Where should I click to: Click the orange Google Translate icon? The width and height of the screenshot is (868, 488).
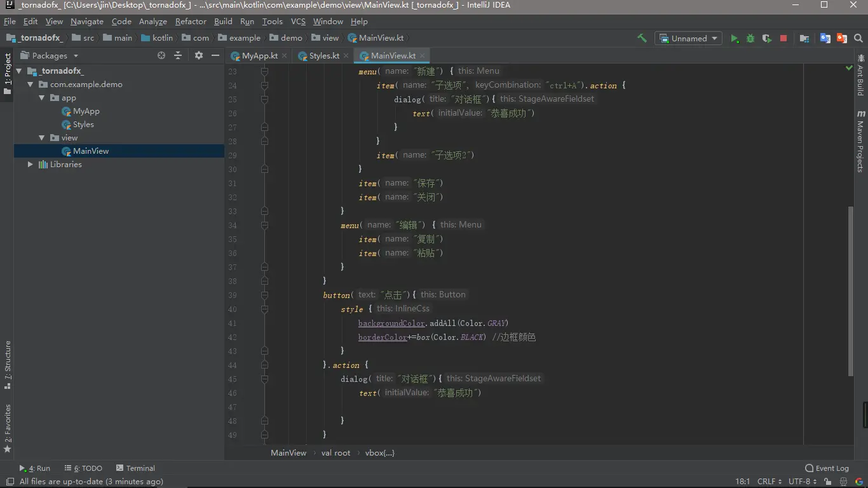coord(842,38)
